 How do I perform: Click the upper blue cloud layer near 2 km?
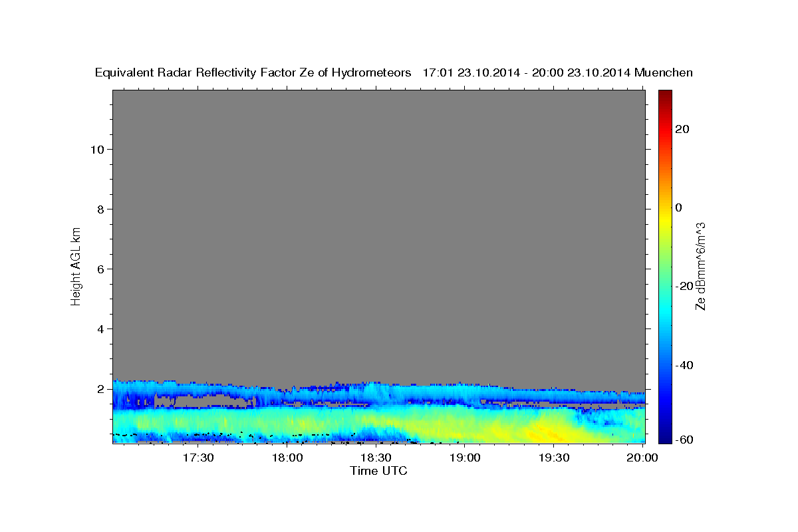pos(379,392)
